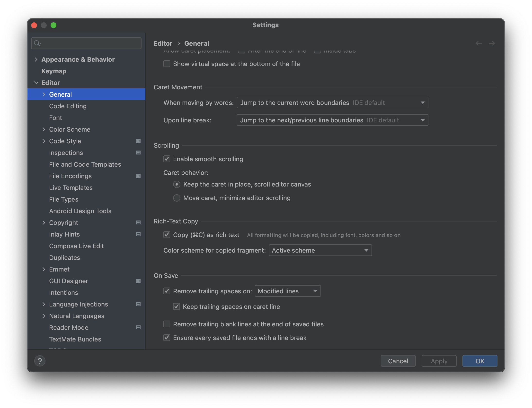532x408 pixels.
Task: Click project-level icon beside Inspections
Action: click(138, 153)
